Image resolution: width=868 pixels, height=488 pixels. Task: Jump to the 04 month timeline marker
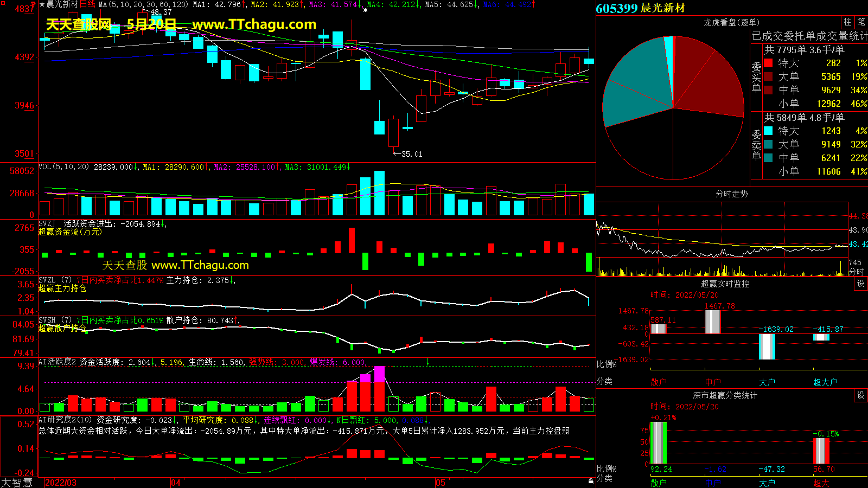pos(176,483)
